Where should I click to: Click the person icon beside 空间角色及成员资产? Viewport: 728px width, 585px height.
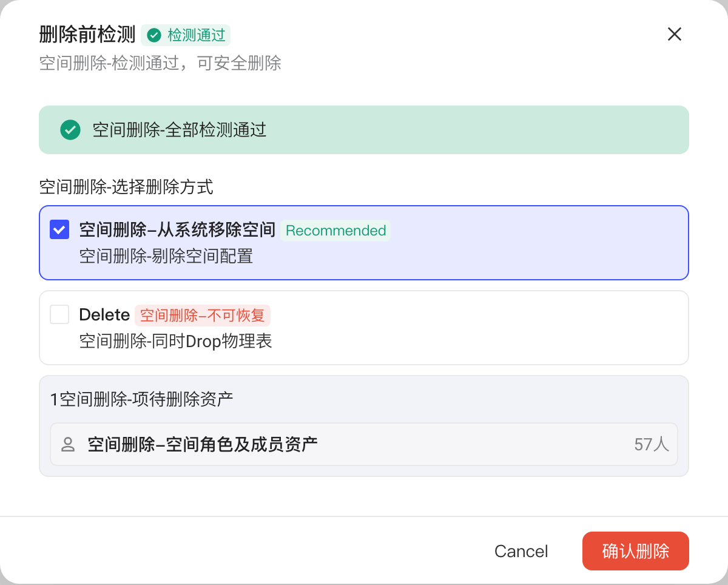(68, 445)
